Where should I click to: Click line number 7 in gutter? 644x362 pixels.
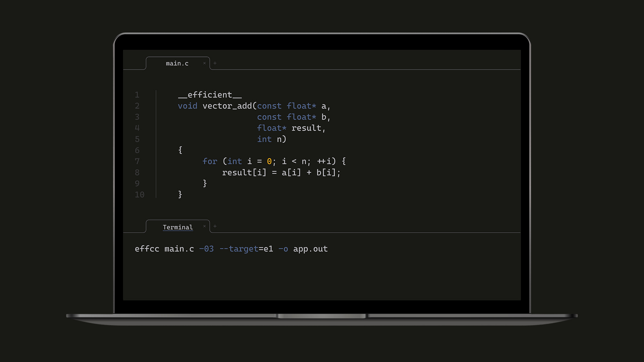pos(137,161)
